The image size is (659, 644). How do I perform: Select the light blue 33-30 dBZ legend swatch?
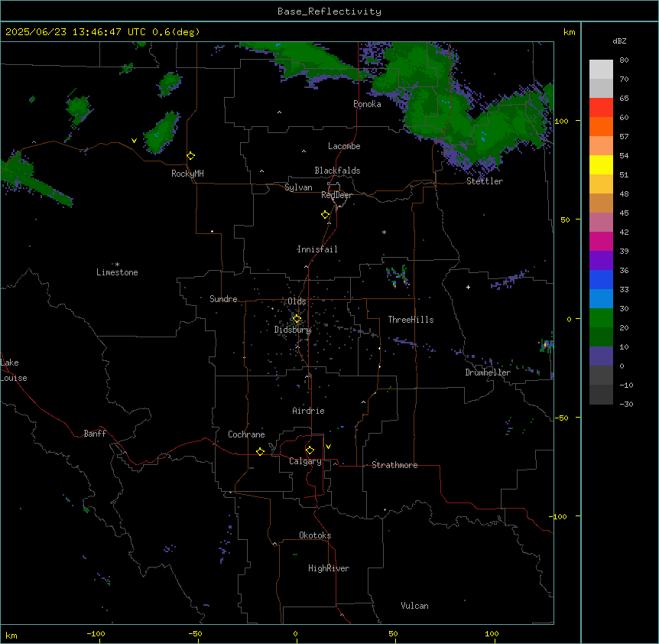click(601, 299)
